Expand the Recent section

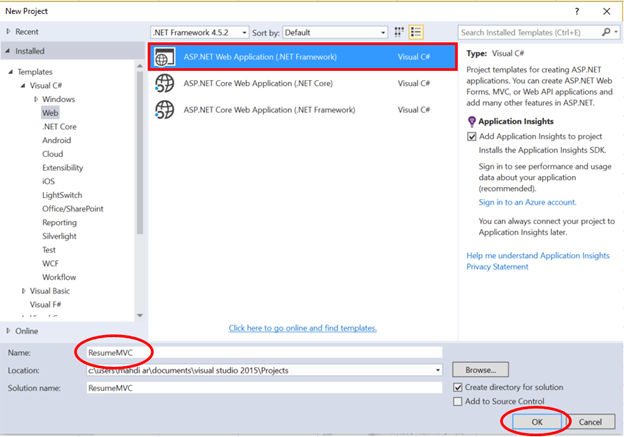[8, 31]
